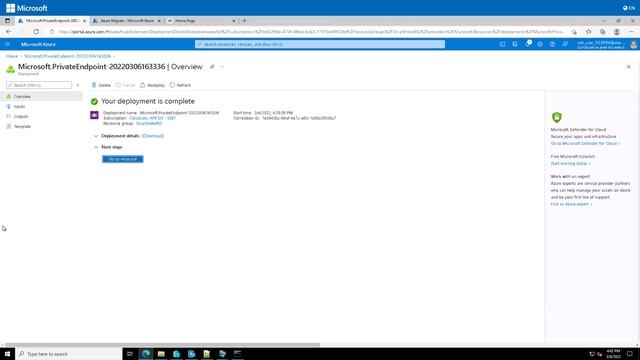
Task: Click the Microsoft logo in top banner
Action: 27,8
